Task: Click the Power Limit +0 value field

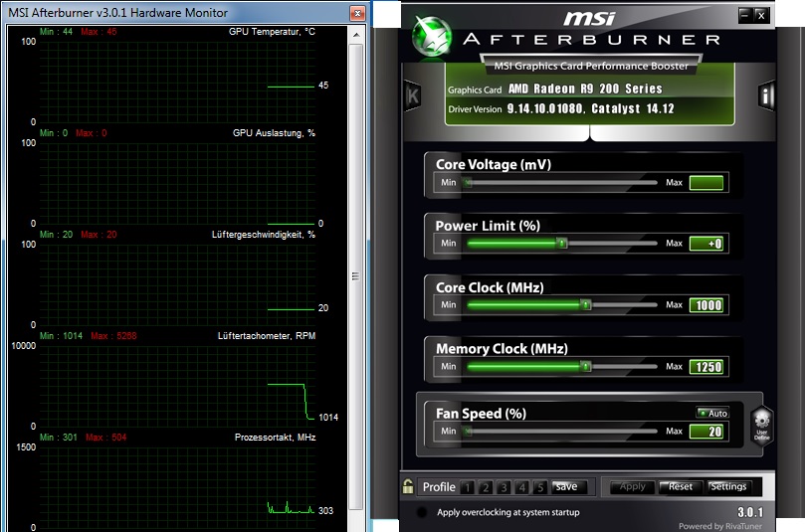Action: tap(706, 244)
